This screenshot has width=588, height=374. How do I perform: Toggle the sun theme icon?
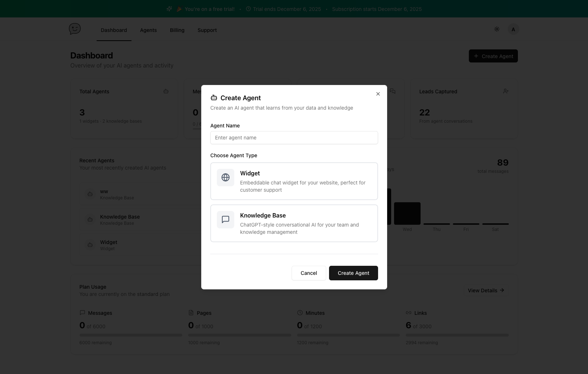tap(497, 29)
